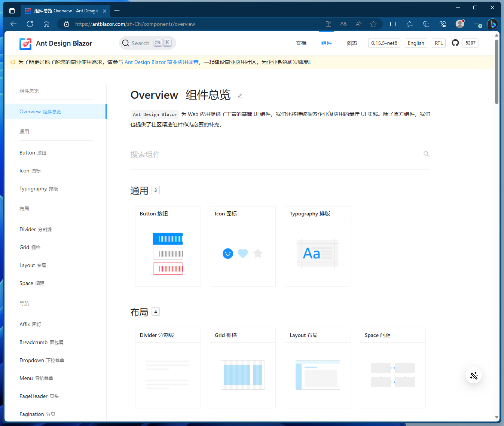
Task: Switch to the 文档 navigation item
Action: [x=301, y=43]
